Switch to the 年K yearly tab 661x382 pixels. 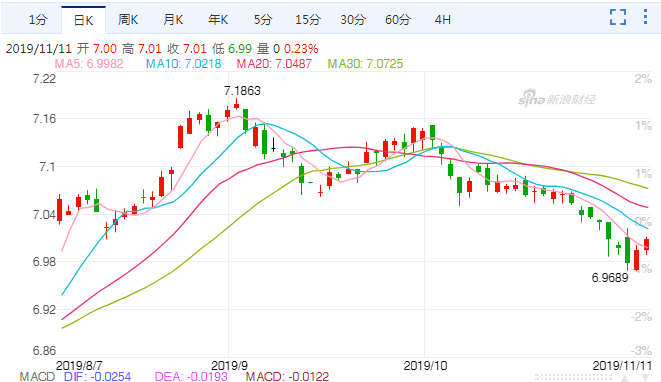pyautogui.click(x=218, y=20)
